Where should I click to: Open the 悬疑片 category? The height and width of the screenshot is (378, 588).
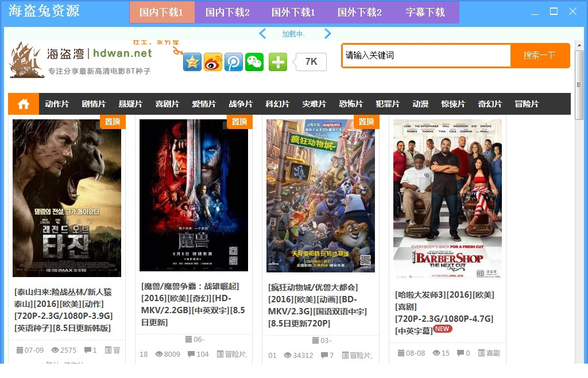click(x=130, y=104)
